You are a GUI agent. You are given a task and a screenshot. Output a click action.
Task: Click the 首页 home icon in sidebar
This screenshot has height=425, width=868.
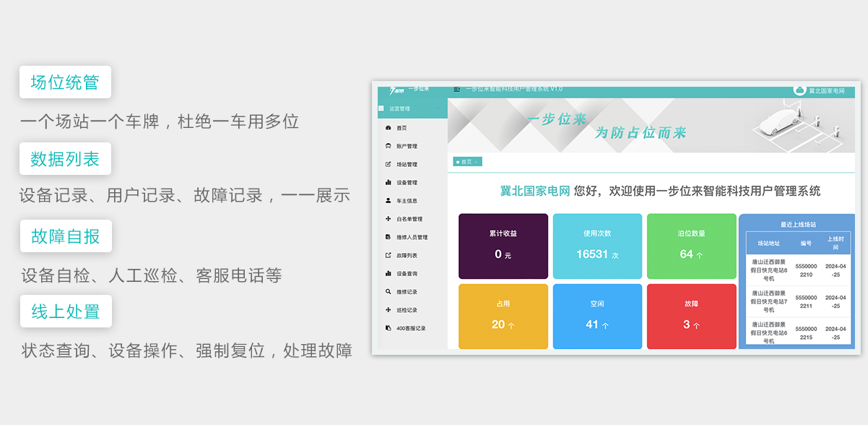point(389,128)
